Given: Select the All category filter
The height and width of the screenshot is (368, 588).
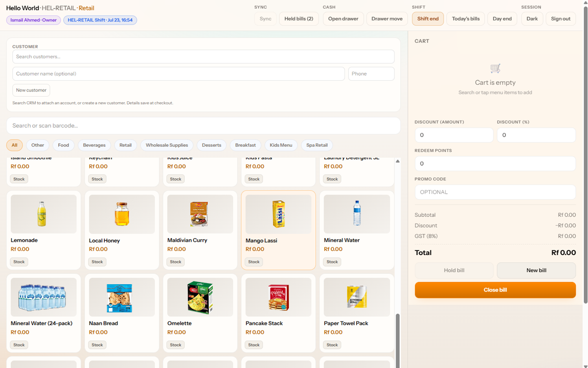Looking at the screenshot, I should tap(14, 145).
